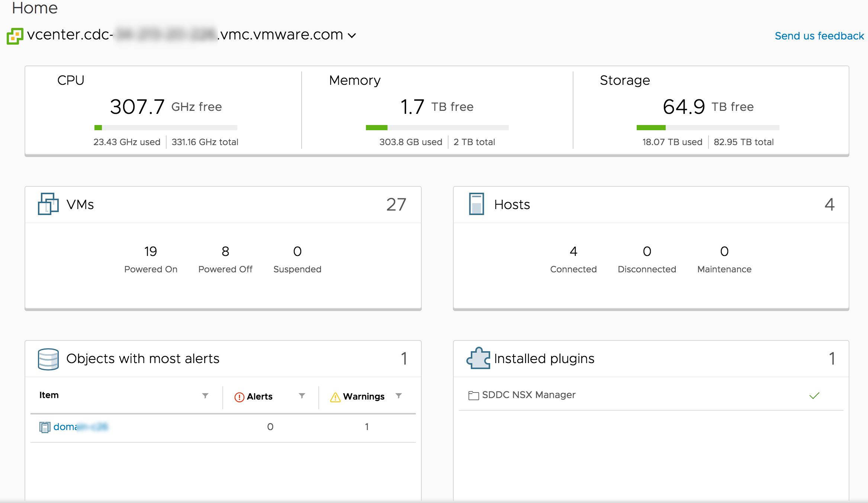Open the Warnings column filter

pyautogui.click(x=399, y=395)
